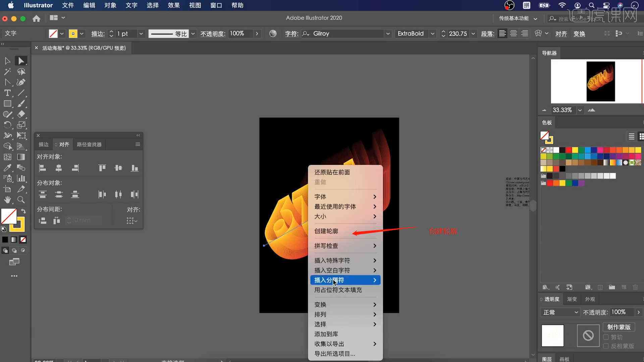The width and height of the screenshot is (644, 362).
Task: Click vertical align bottom icon
Action: pos(135,168)
